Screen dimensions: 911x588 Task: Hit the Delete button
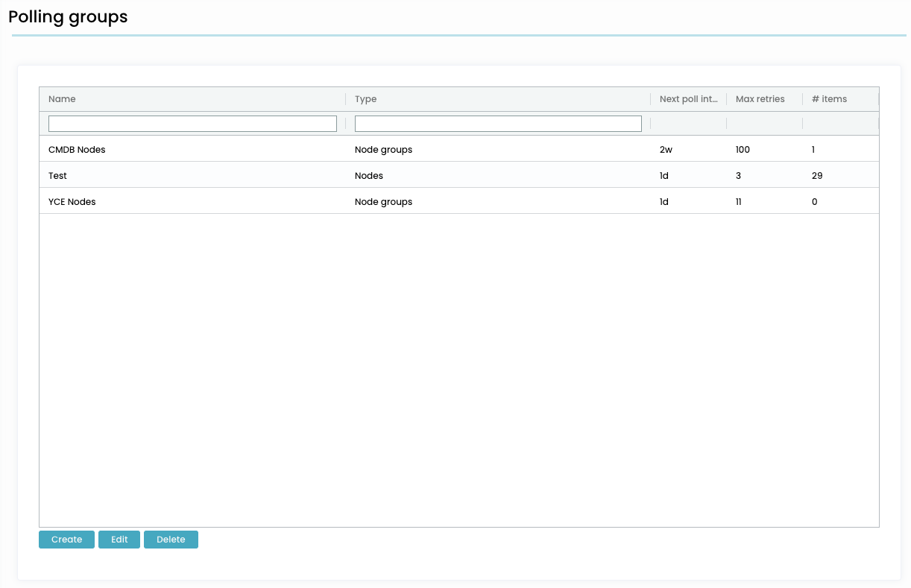coord(171,540)
